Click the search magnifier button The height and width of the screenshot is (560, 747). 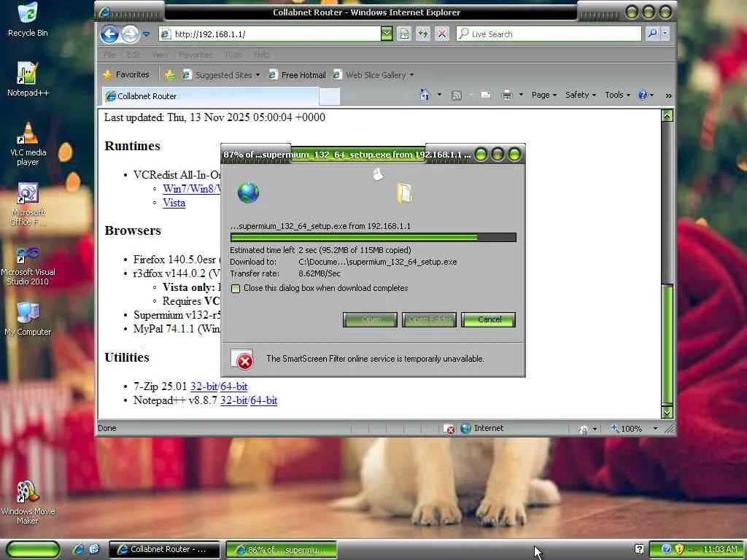(x=652, y=34)
